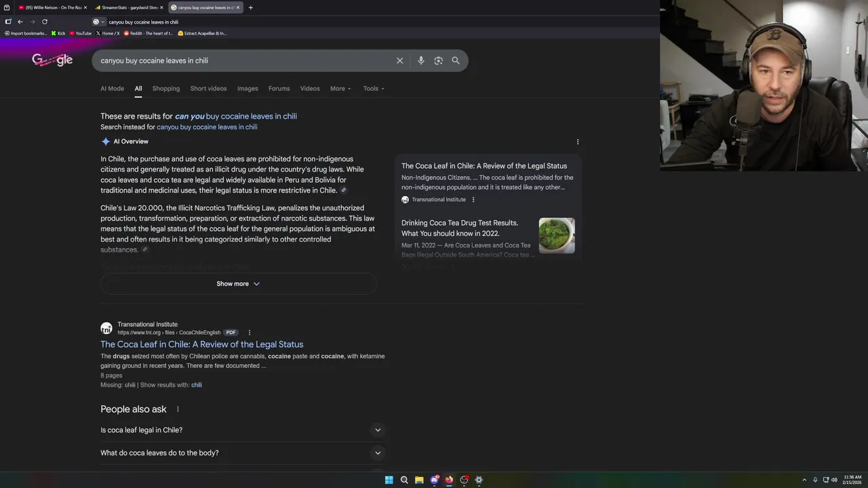Viewport: 868px width, 488px height.
Task: Click Import bookmarks button
Action: tap(26, 33)
